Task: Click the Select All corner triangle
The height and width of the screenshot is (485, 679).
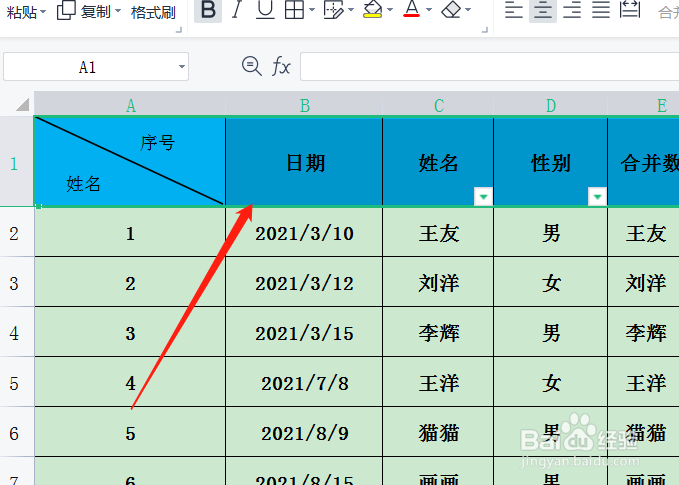Action: pos(23,104)
